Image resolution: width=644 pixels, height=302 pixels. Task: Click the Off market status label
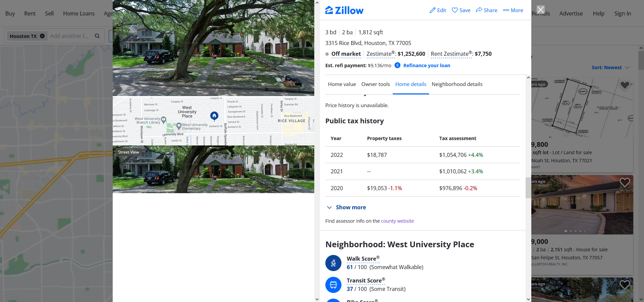[x=346, y=54]
